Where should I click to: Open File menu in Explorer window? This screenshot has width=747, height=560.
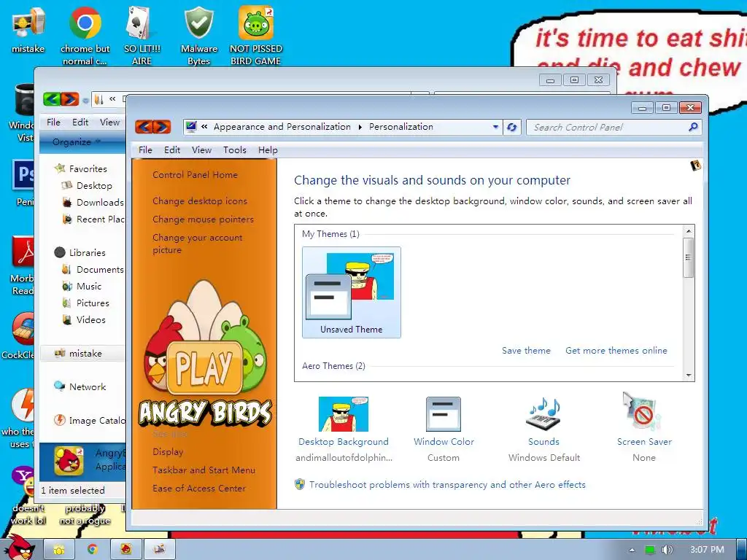pyautogui.click(x=53, y=122)
